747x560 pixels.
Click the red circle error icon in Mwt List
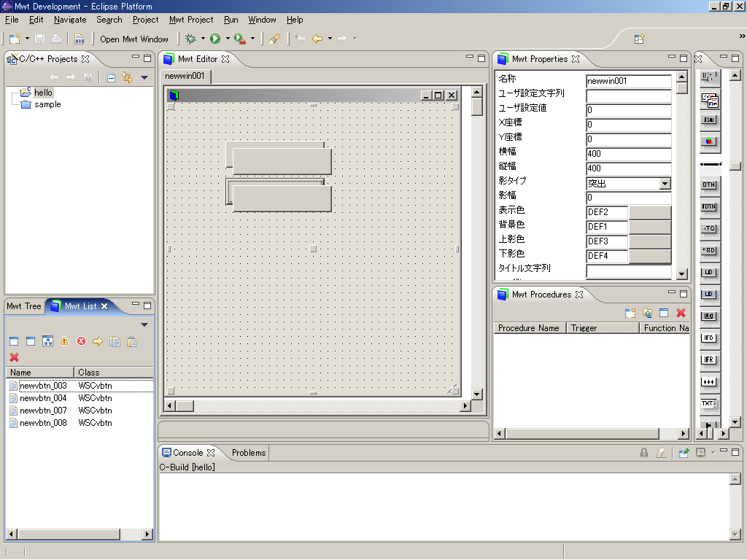[x=82, y=341]
